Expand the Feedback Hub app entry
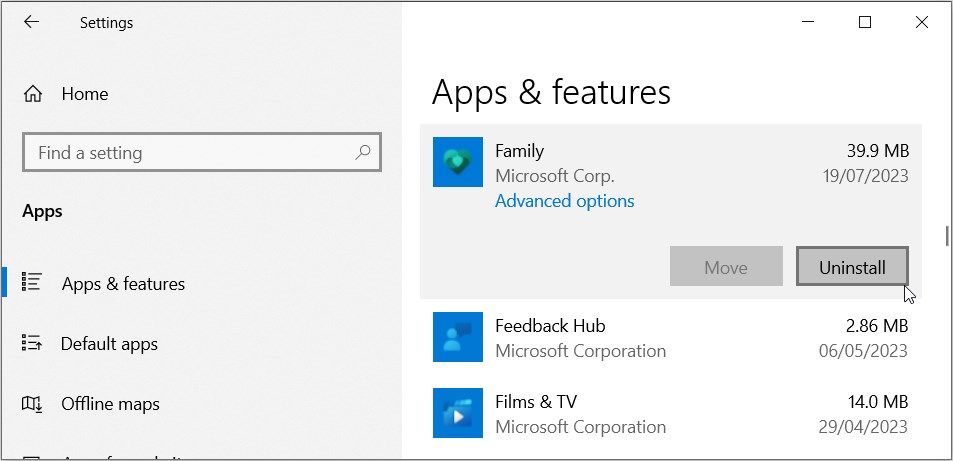Image resolution: width=953 pixels, height=461 pixels. 670,337
